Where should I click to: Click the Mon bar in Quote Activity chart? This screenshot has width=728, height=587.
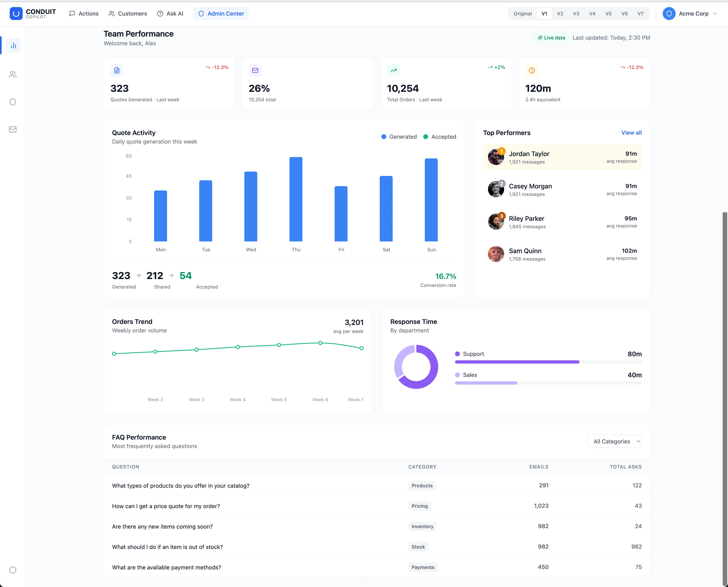click(x=161, y=216)
